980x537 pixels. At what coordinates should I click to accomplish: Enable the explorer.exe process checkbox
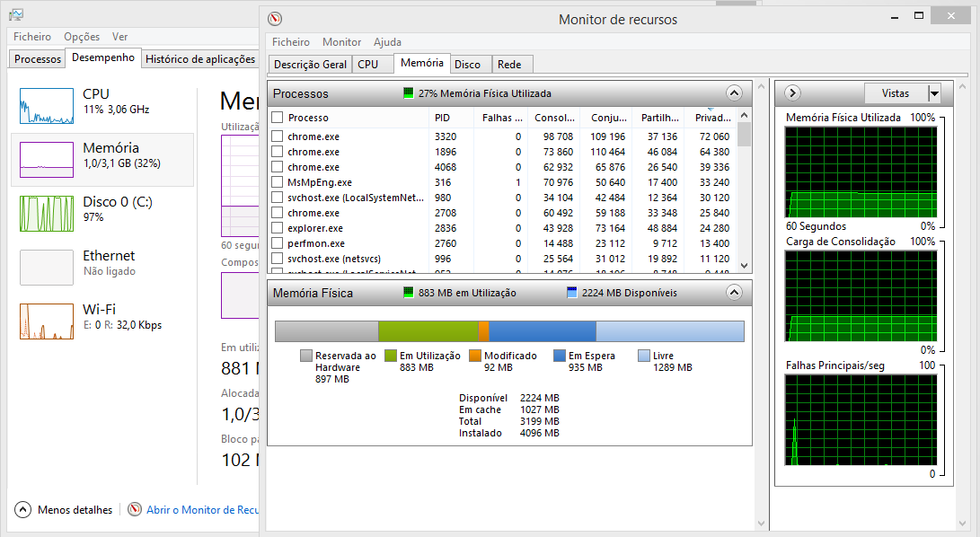[278, 228]
